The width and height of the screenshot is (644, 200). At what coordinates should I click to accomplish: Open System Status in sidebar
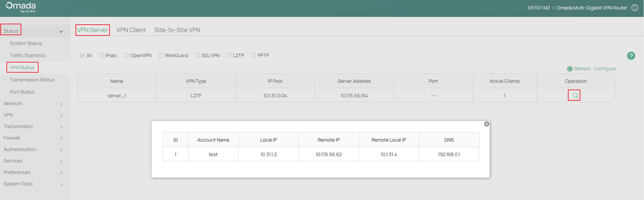26,43
